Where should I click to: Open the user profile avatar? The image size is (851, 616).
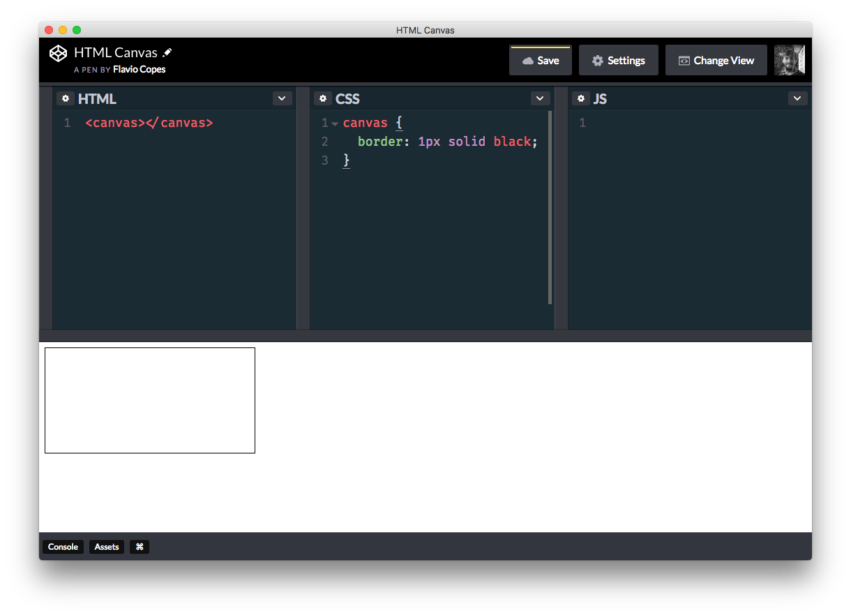pos(790,60)
